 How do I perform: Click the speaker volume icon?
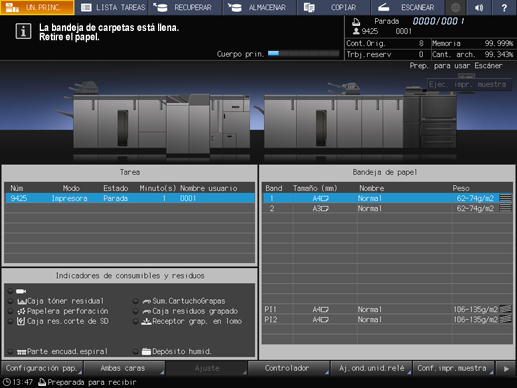[x=479, y=7]
